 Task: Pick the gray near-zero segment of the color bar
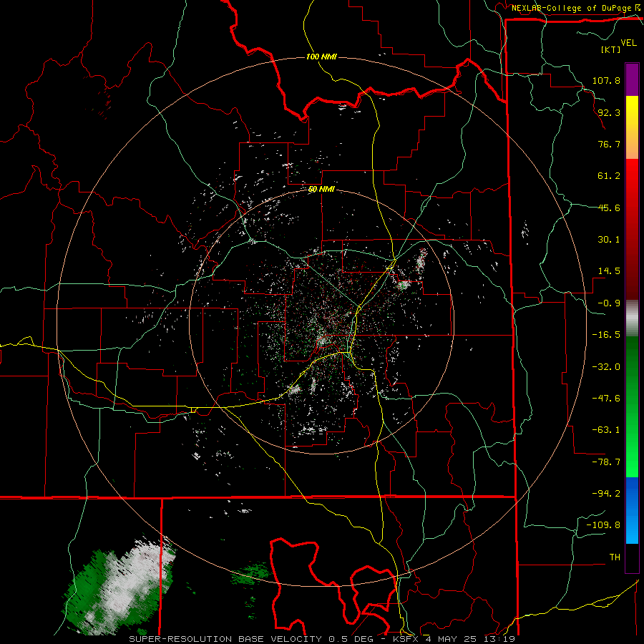click(x=632, y=317)
